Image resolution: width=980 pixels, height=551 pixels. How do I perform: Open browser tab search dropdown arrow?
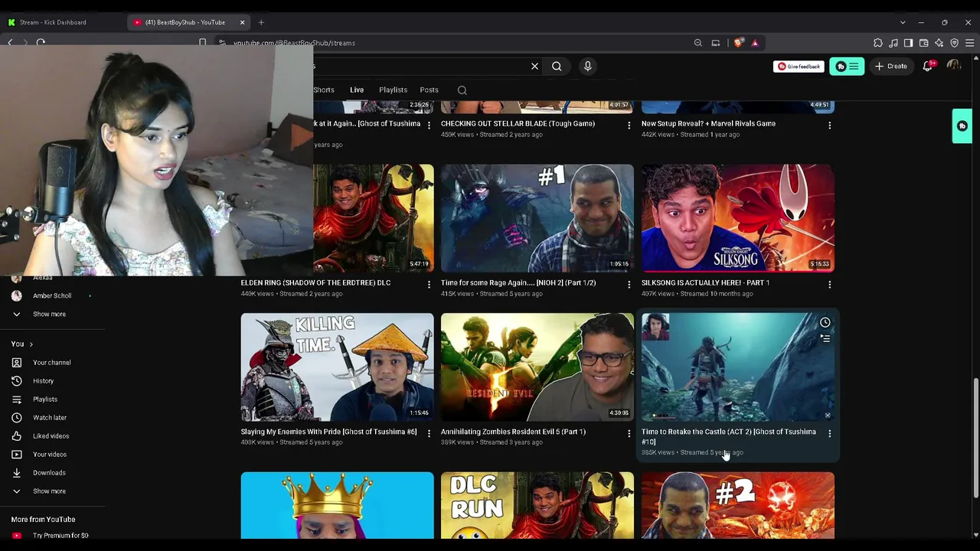903,22
